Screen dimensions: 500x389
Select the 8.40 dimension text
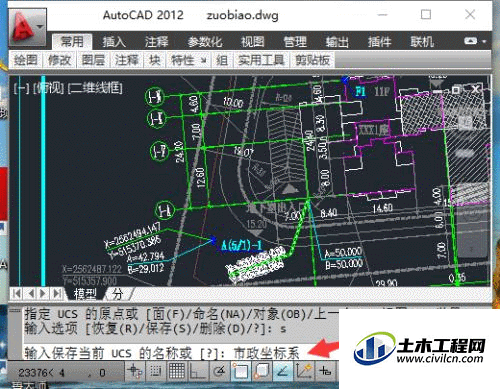pyautogui.click(x=329, y=212)
